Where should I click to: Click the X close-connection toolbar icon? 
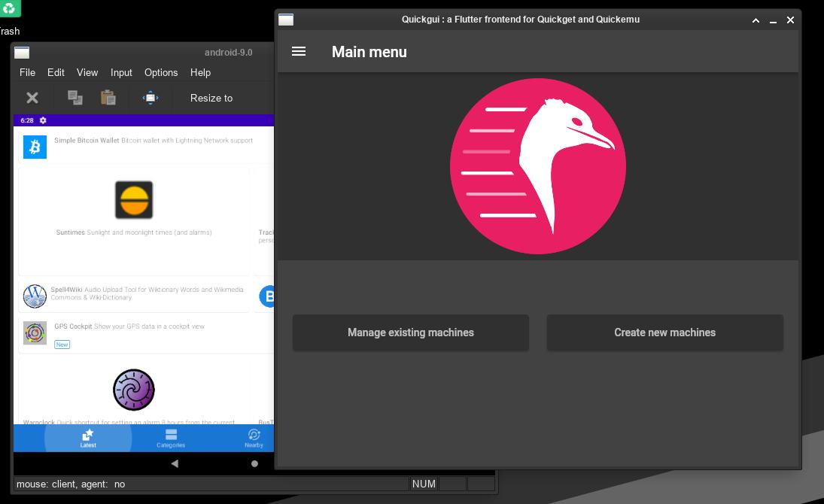click(32, 98)
